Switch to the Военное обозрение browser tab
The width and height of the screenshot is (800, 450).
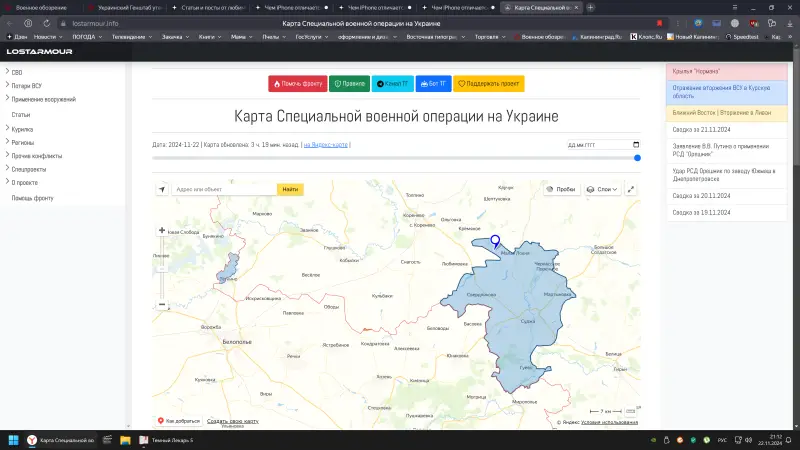40,7
